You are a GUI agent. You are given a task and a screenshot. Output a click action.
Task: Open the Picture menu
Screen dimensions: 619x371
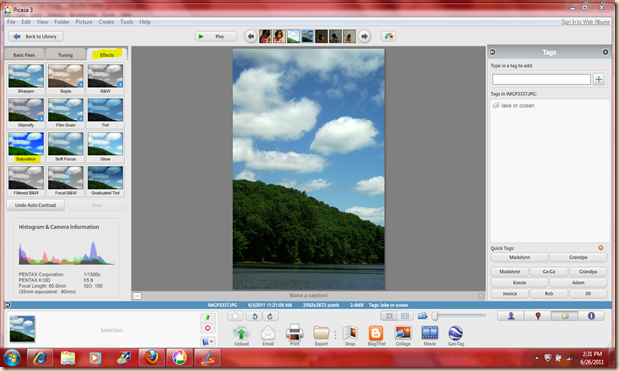pos(84,22)
